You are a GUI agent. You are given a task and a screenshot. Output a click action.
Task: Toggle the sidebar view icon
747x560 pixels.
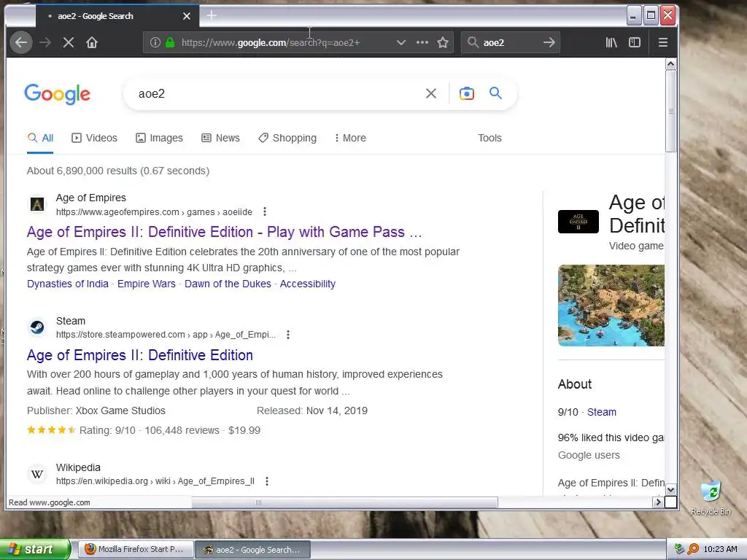point(635,42)
